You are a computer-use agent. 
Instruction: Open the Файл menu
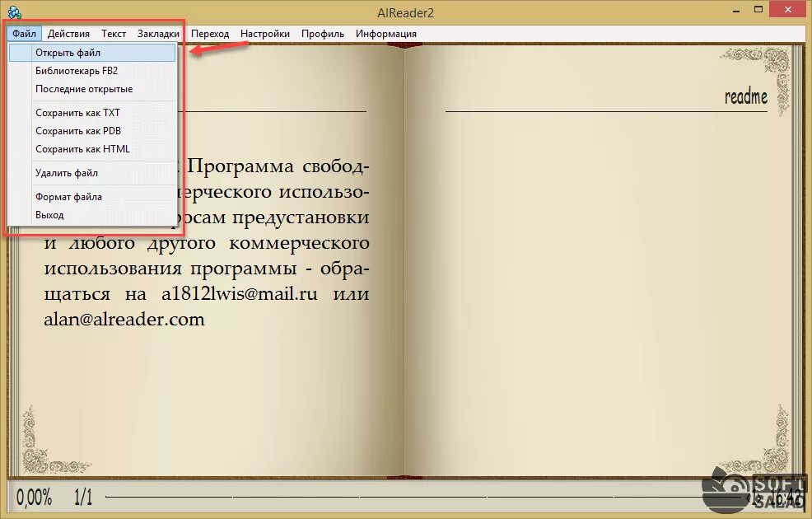point(25,34)
